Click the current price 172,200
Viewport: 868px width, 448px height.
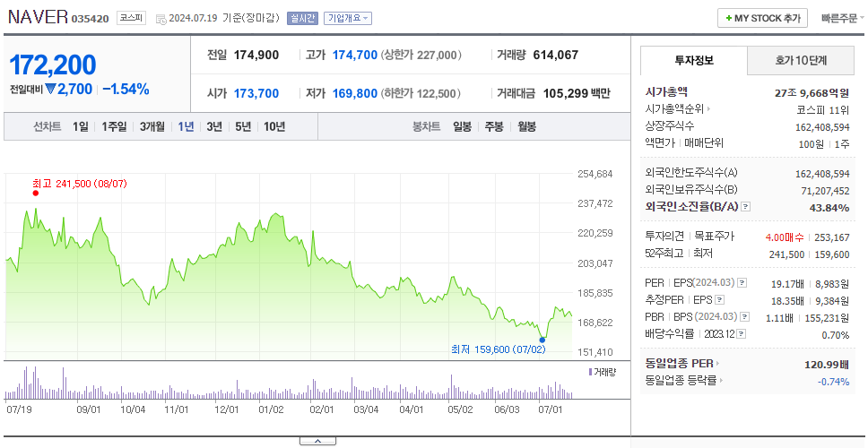click(x=53, y=65)
